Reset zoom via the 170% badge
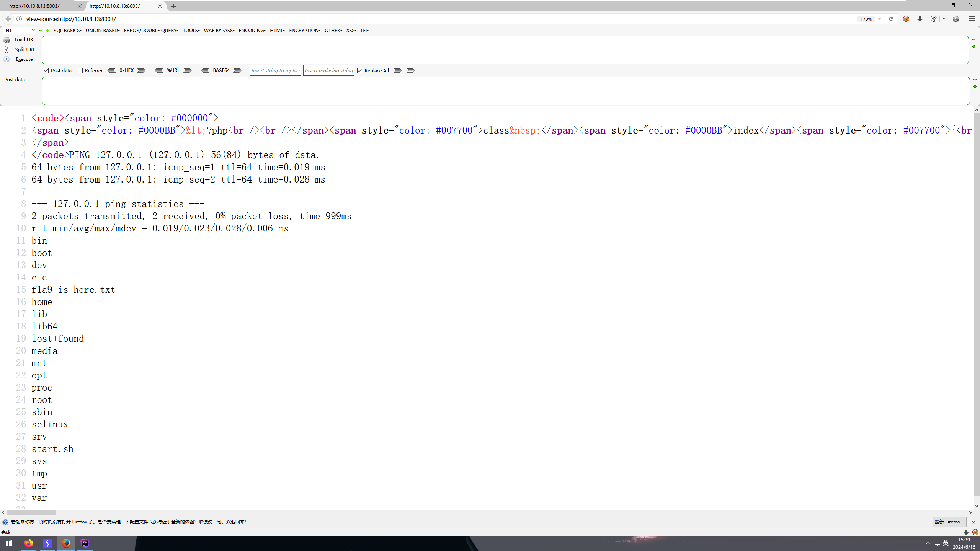The width and height of the screenshot is (980, 551). coord(866,19)
